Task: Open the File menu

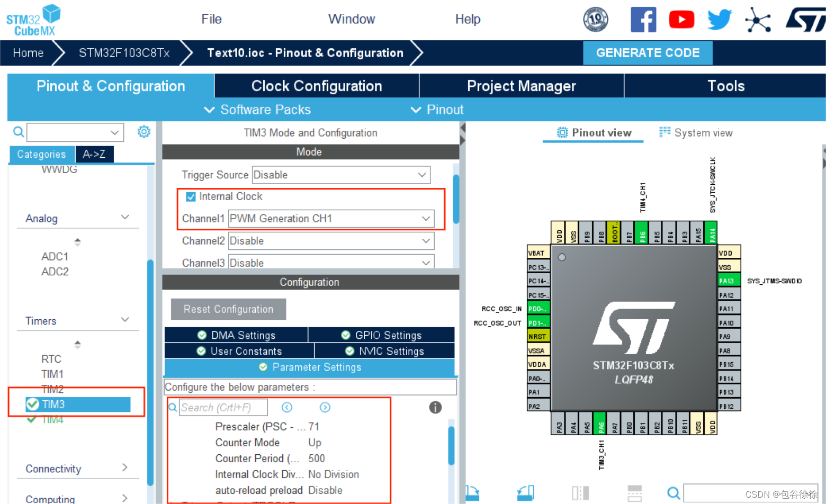Action: (x=211, y=19)
